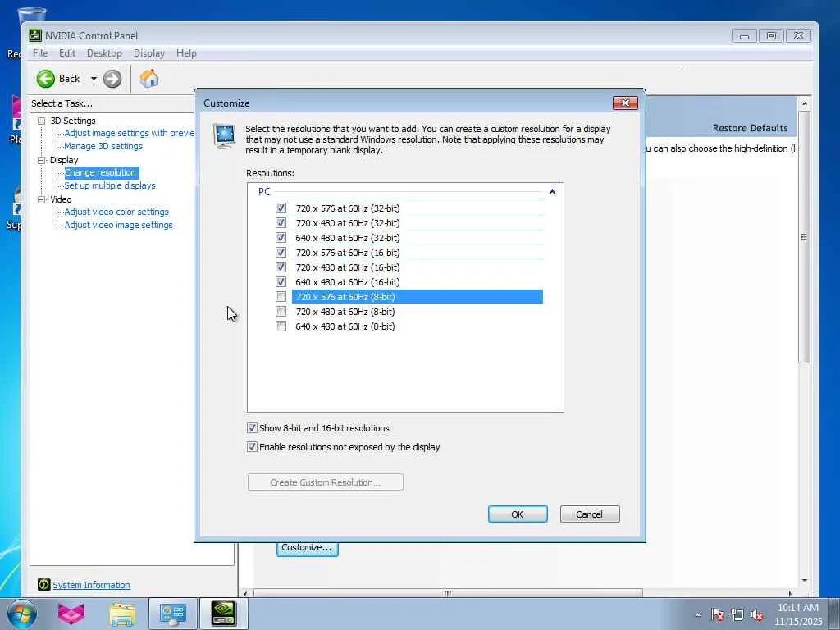Select Adjust video image settings

pyautogui.click(x=118, y=225)
